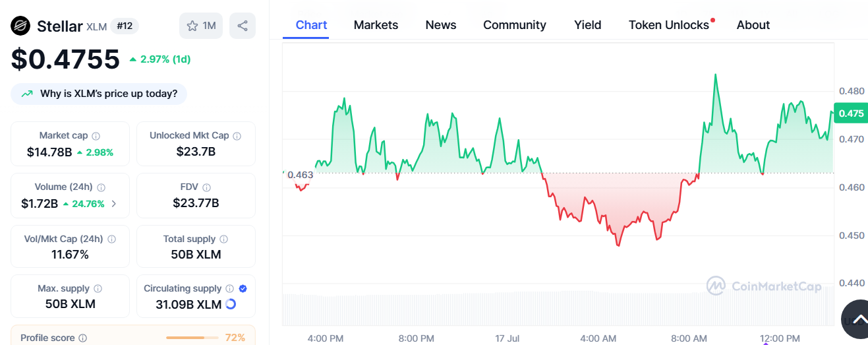The height and width of the screenshot is (345, 868).
Task: Click the #12 rank badge
Action: (x=124, y=26)
